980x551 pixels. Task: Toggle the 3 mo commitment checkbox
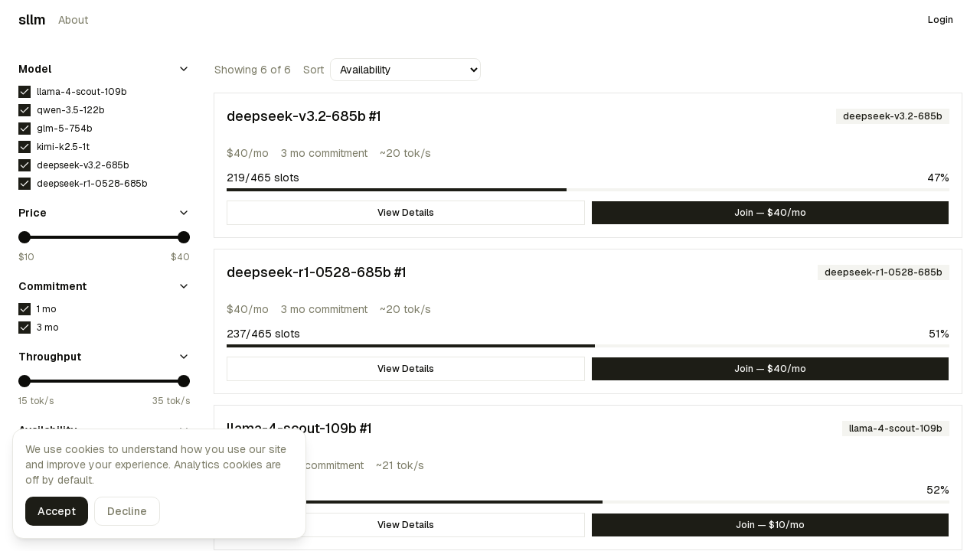24,328
